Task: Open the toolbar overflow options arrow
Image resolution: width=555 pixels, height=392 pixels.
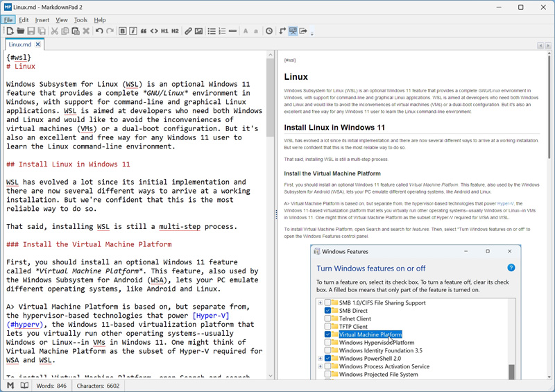Action: [312, 33]
